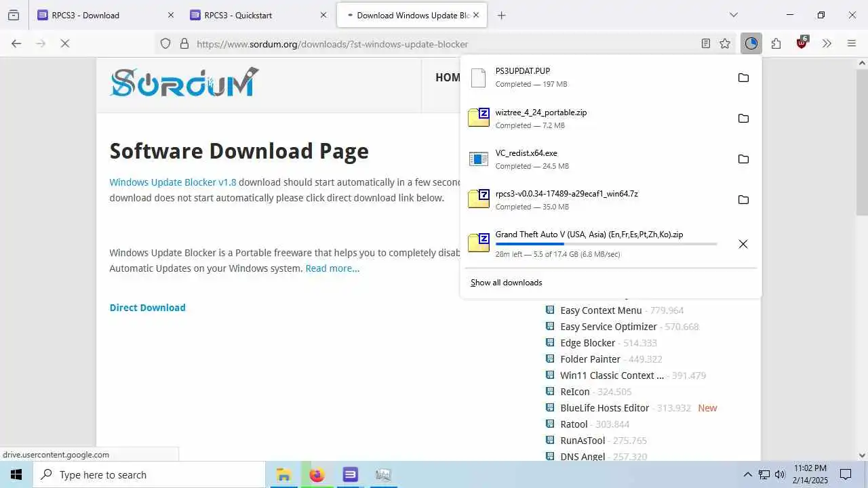868x488 pixels.
Task: Open the Windows Start menu
Action: [x=16, y=474]
